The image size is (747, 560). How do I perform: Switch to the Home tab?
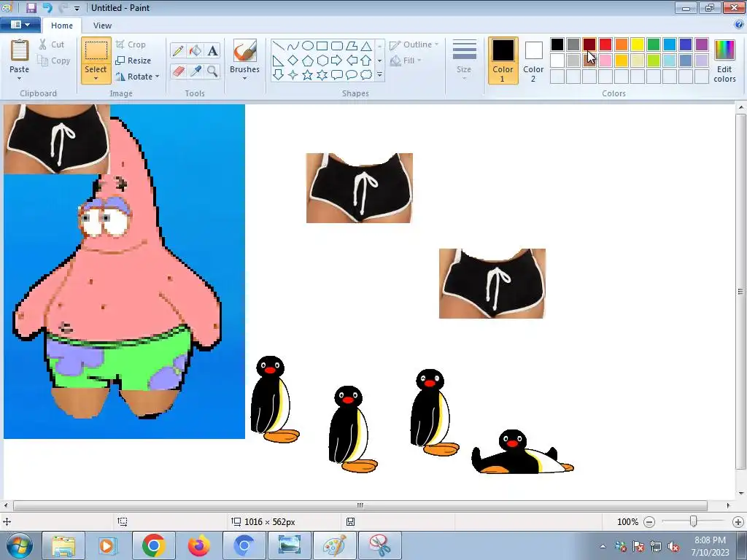pyautogui.click(x=62, y=26)
